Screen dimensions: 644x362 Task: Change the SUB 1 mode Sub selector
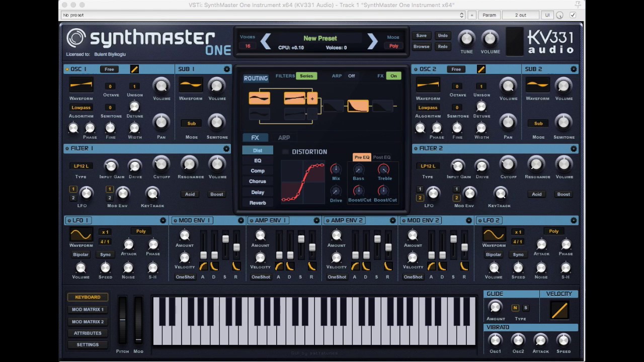(192, 123)
